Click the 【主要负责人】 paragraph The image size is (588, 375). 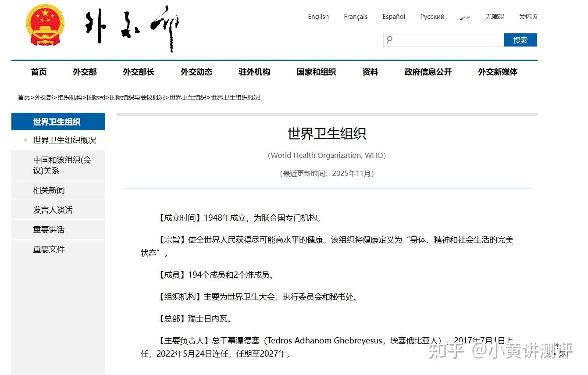(327, 347)
